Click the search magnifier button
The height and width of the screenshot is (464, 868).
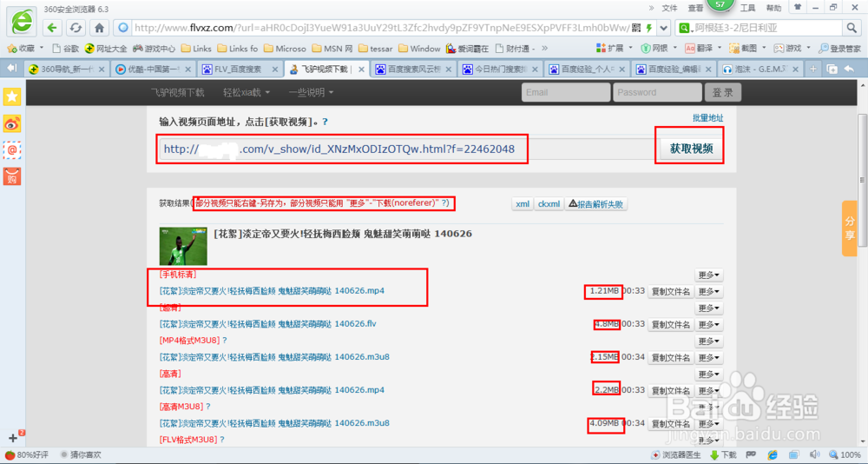click(x=851, y=28)
